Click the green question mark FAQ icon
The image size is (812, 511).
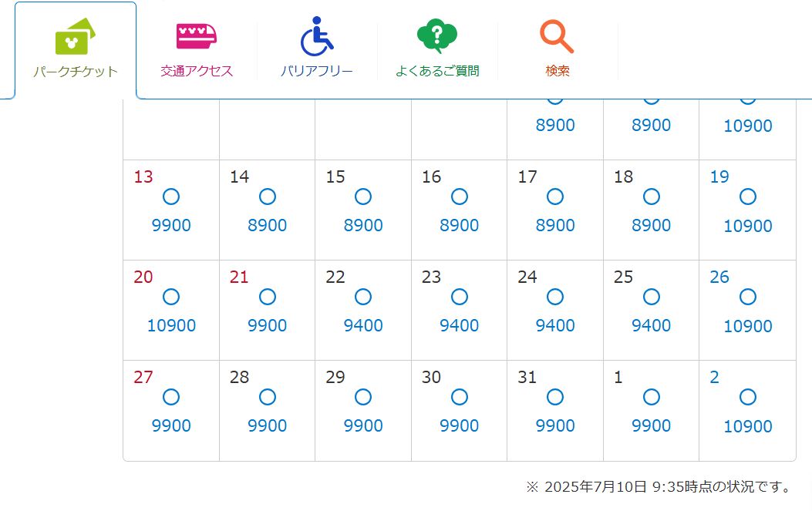pos(437,35)
